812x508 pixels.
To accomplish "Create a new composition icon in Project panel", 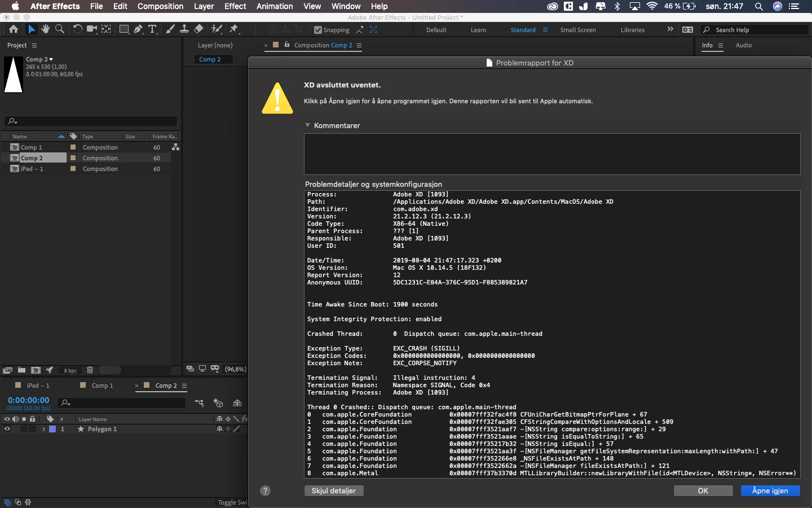I will pos(36,370).
